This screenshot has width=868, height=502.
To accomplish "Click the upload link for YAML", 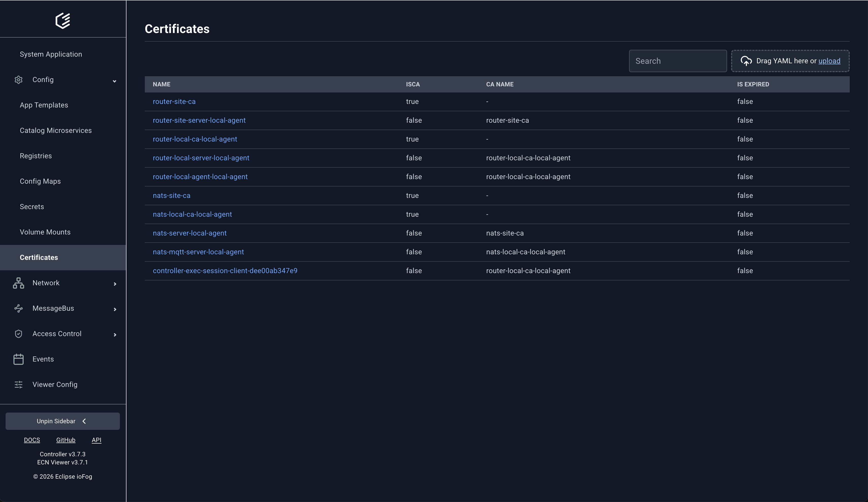I will tap(829, 61).
